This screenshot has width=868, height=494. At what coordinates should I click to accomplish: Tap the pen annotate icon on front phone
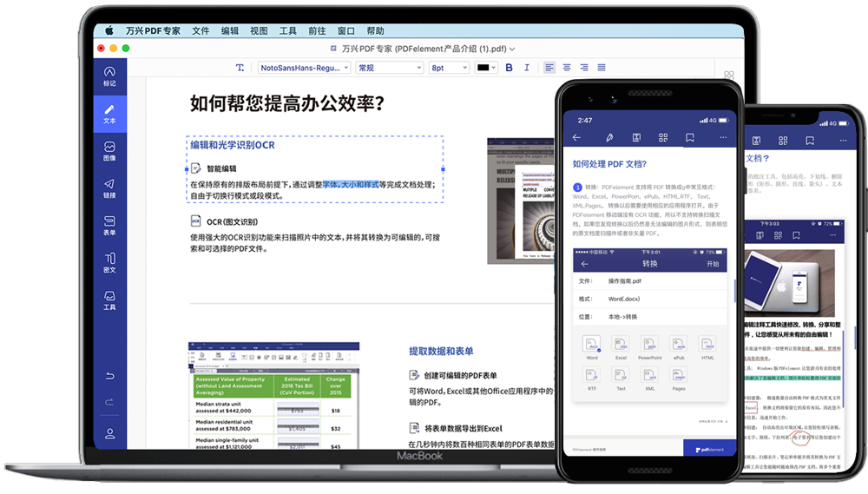pyautogui.click(x=609, y=137)
